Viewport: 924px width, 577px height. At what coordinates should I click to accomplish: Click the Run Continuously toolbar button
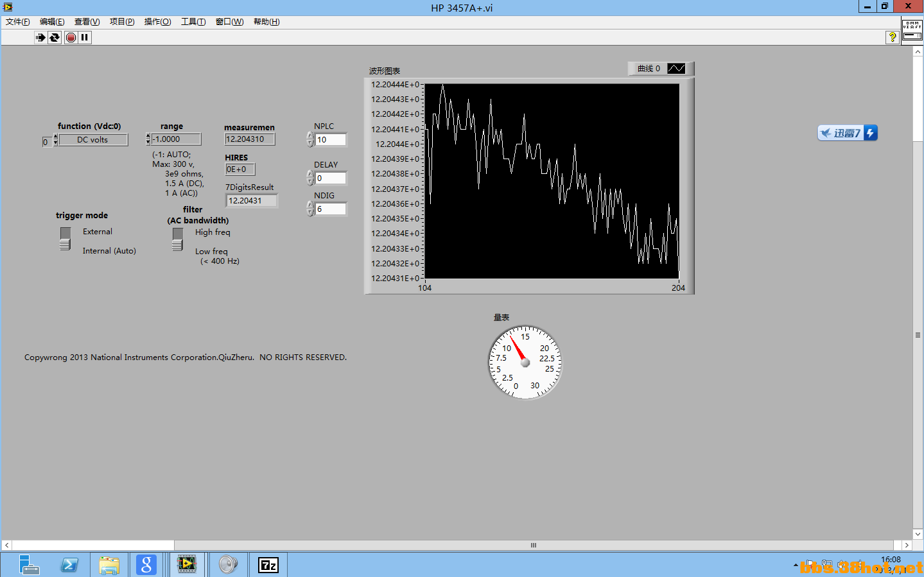(x=55, y=37)
